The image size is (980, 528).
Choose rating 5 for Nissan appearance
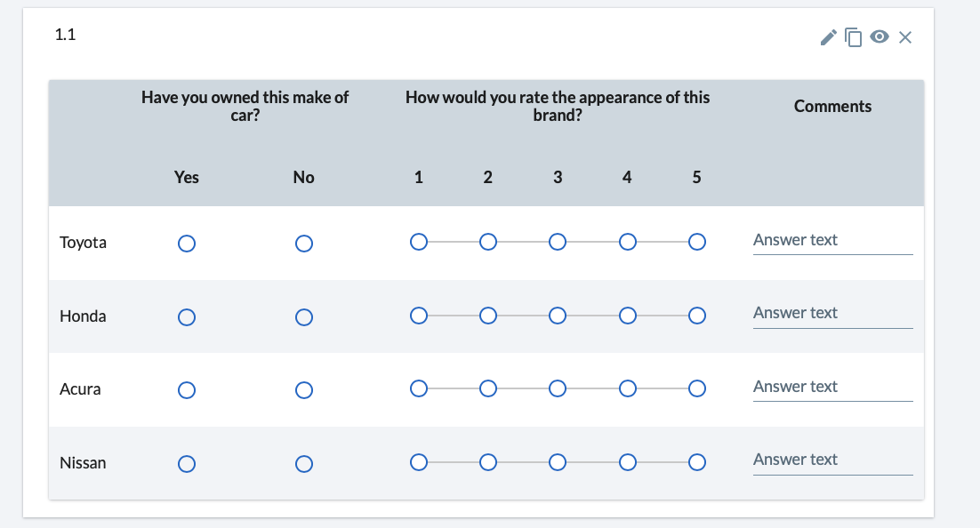click(697, 461)
